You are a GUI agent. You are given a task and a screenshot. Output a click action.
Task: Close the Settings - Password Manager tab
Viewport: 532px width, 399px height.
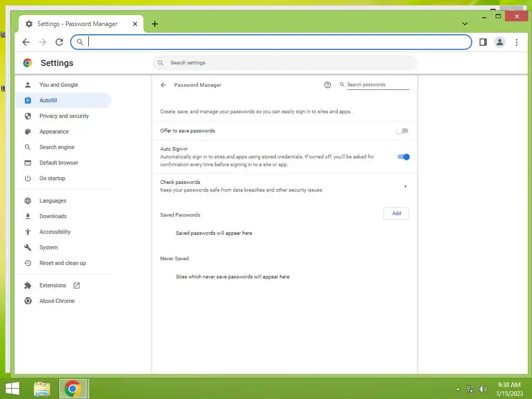[x=135, y=24]
